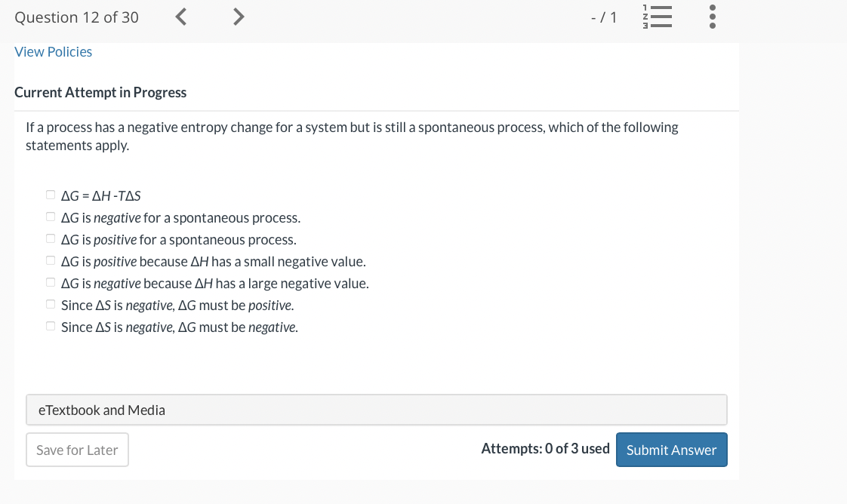The width and height of the screenshot is (847, 504).
Task: Open View Policies
Action: [53, 51]
